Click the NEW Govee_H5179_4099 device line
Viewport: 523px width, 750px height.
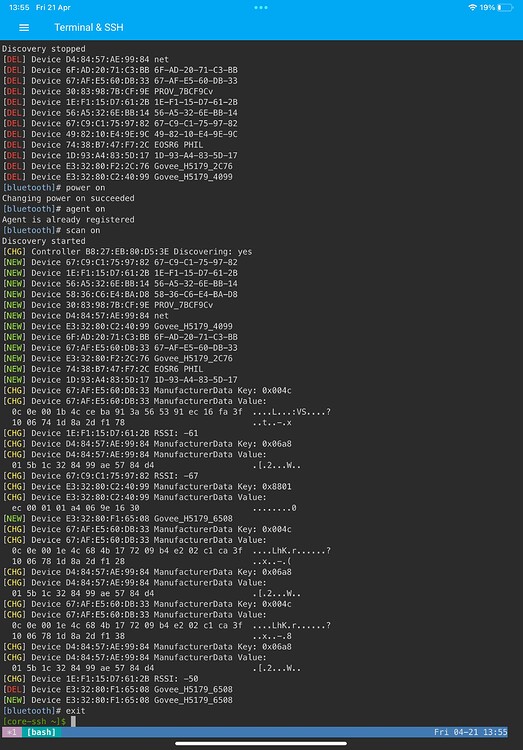(x=118, y=326)
